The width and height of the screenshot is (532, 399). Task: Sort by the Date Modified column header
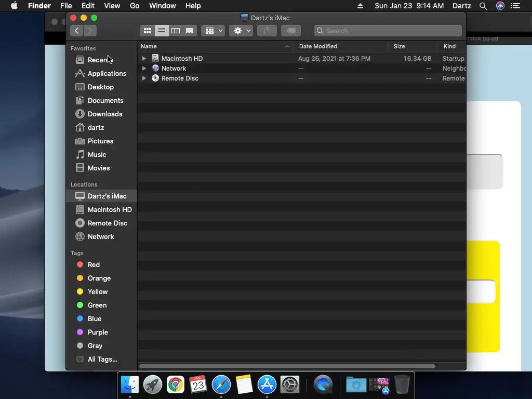(340, 46)
